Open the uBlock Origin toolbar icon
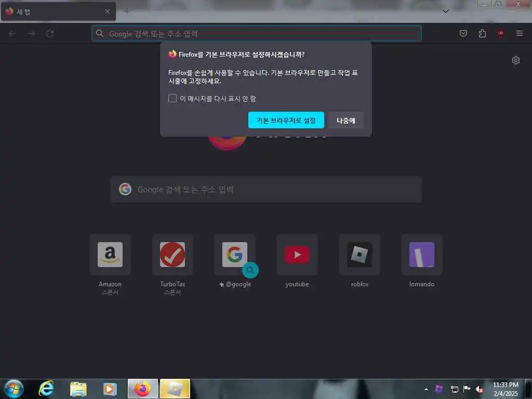Screen dimensions: 532x399 point(501,33)
